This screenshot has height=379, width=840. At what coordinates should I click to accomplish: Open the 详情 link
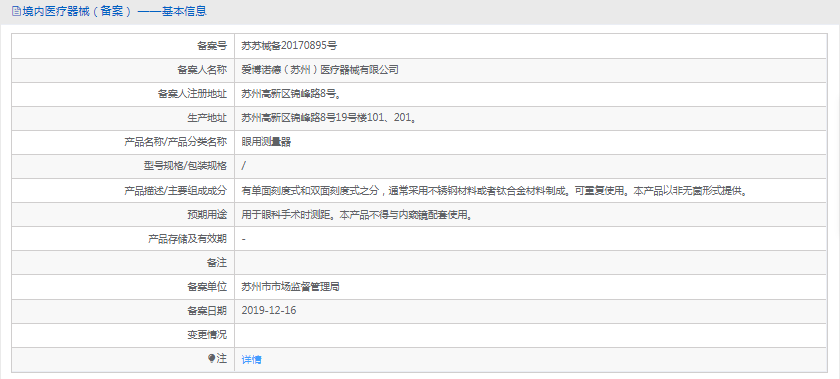pyautogui.click(x=251, y=359)
